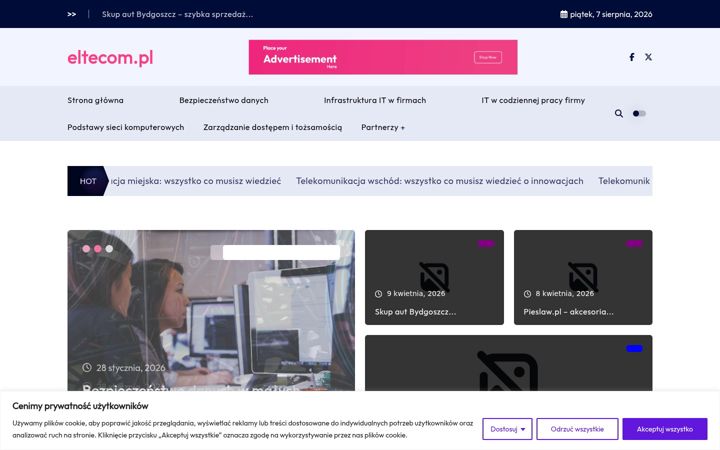Click Odrzuć wszystkie cookie button
Image resolution: width=720 pixels, height=450 pixels.
[577, 429]
